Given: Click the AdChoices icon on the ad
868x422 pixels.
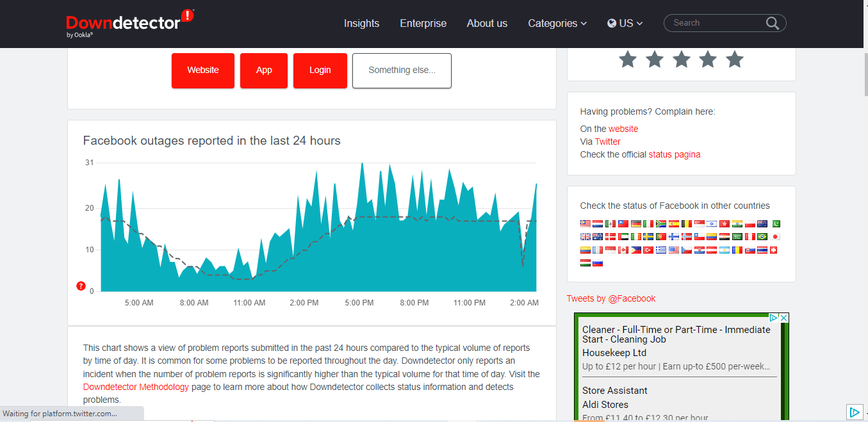Looking at the screenshot, I should click(x=773, y=318).
